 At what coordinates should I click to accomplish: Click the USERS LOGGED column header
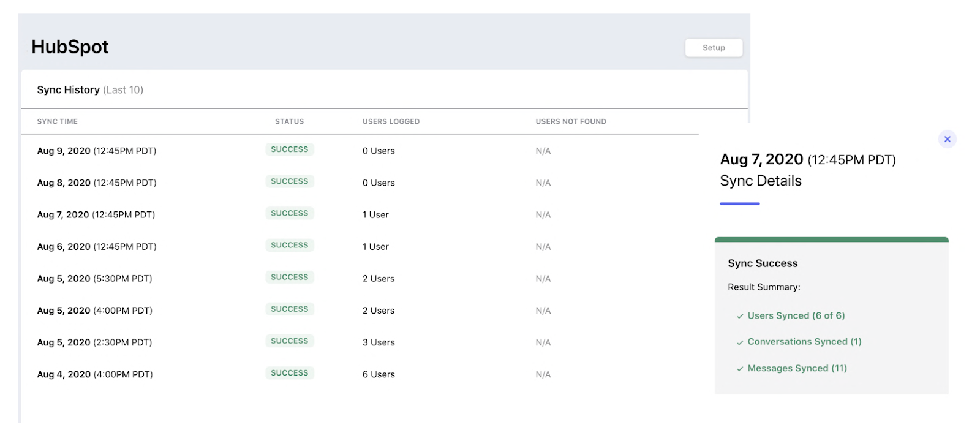391,121
